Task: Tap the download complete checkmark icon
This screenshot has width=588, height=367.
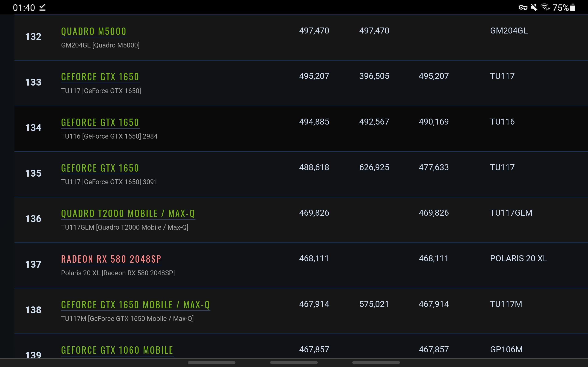Action: tap(42, 7)
